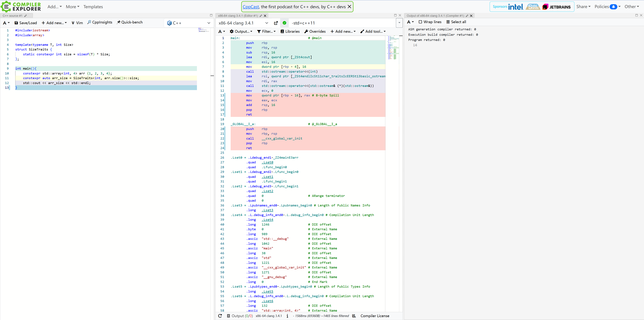Open CppInsights
Screen dimensions: 644x320
(100, 22)
